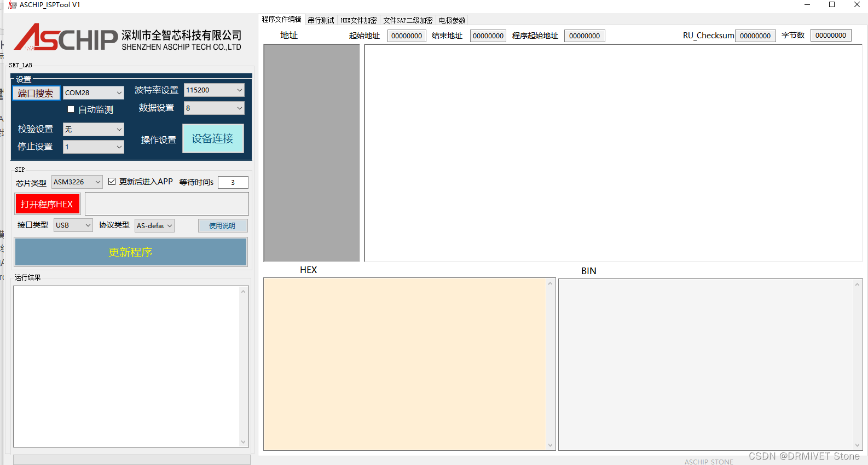The width and height of the screenshot is (868, 465).
Task: Click the 字节数 byte count field
Action: (x=831, y=36)
